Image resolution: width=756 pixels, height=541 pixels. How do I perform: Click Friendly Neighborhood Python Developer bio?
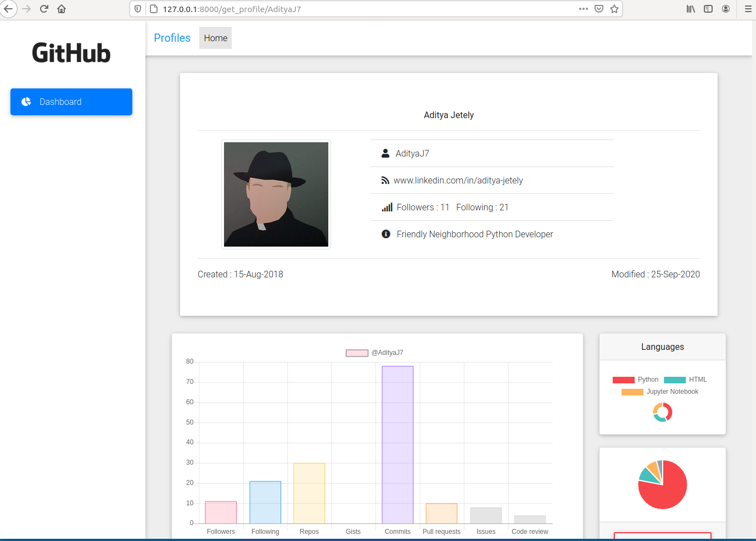[x=475, y=234]
